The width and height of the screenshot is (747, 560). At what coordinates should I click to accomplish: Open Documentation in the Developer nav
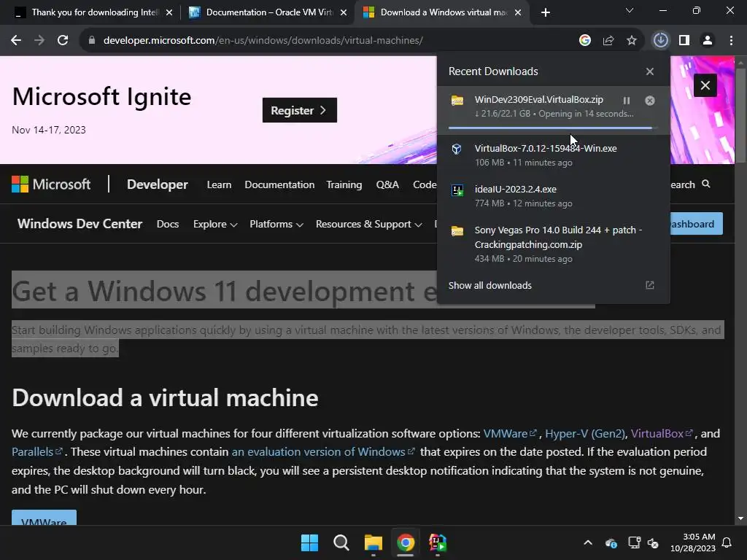pos(279,184)
